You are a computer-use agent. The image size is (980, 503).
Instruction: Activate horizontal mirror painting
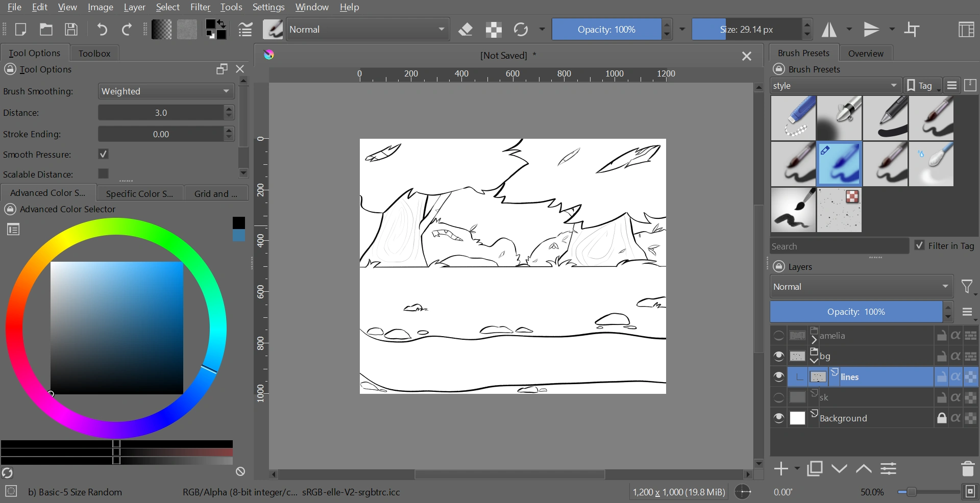(x=829, y=29)
